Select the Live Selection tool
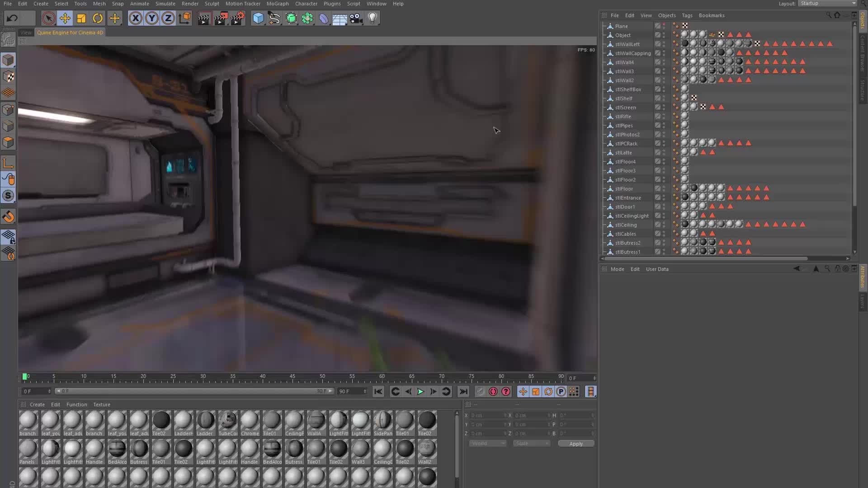Image resolution: width=868 pixels, height=488 pixels. 48,19
